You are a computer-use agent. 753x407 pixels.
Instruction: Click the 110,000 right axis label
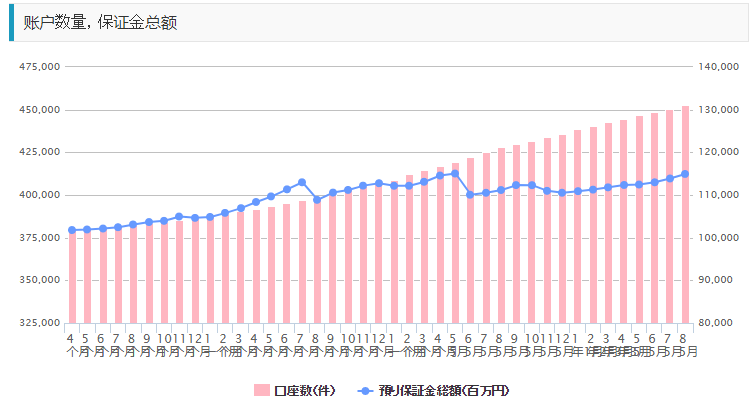(717, 195)
